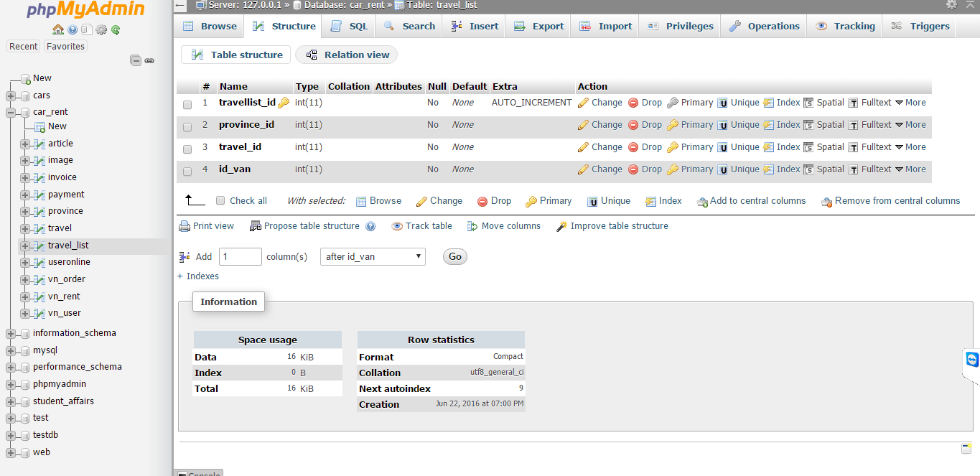Image resolution: width=980 pixels, height=476 pixels.
Task: Click the Go button to add column
Action: 455,256
